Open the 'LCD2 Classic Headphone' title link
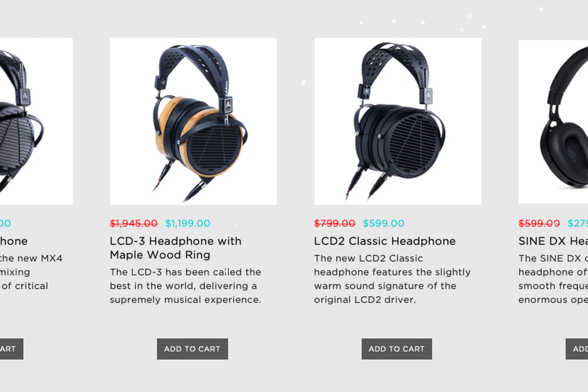Viewport: 588px width, 392px height. pyautogui.click(x=385, y=241)
